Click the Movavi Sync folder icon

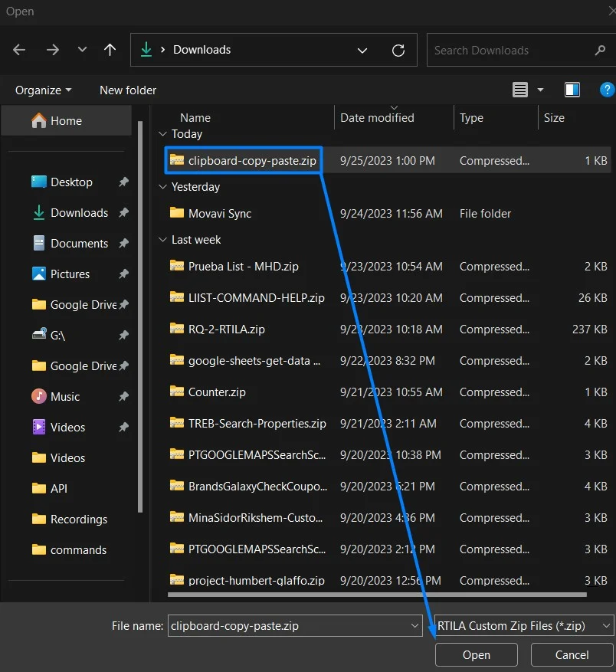point(177,212)
